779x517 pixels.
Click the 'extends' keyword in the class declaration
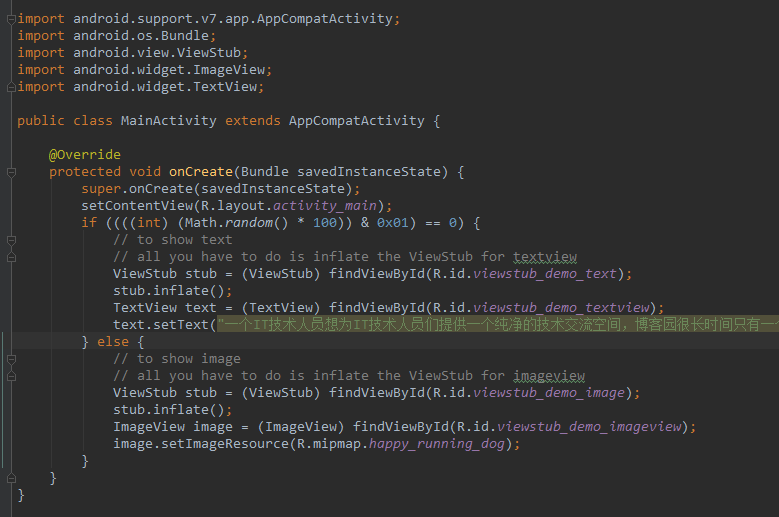point(252,121)
